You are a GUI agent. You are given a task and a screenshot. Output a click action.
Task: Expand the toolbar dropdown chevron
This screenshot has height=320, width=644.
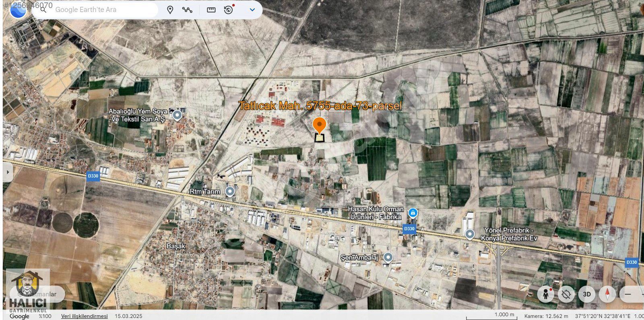(x=252, y=10)
